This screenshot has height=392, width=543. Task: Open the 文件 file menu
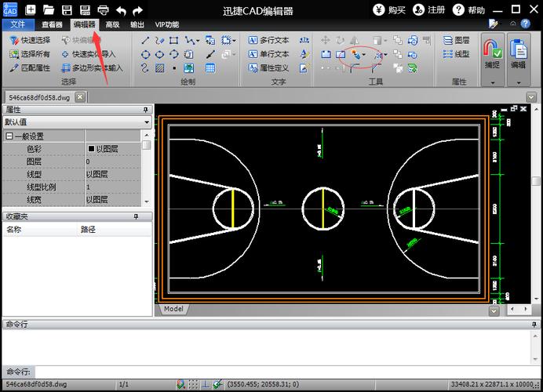tap(18, 24)
